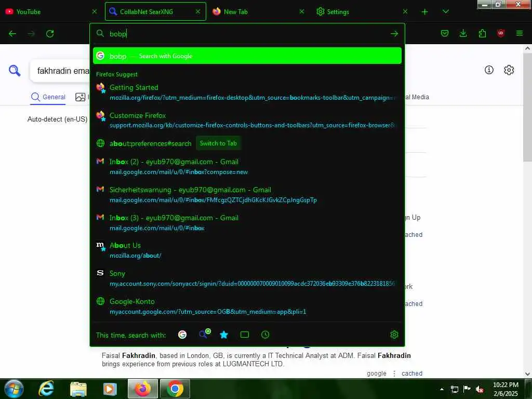Switch to the New Tab tab
The image size is (532, 399).
[259, 11]
